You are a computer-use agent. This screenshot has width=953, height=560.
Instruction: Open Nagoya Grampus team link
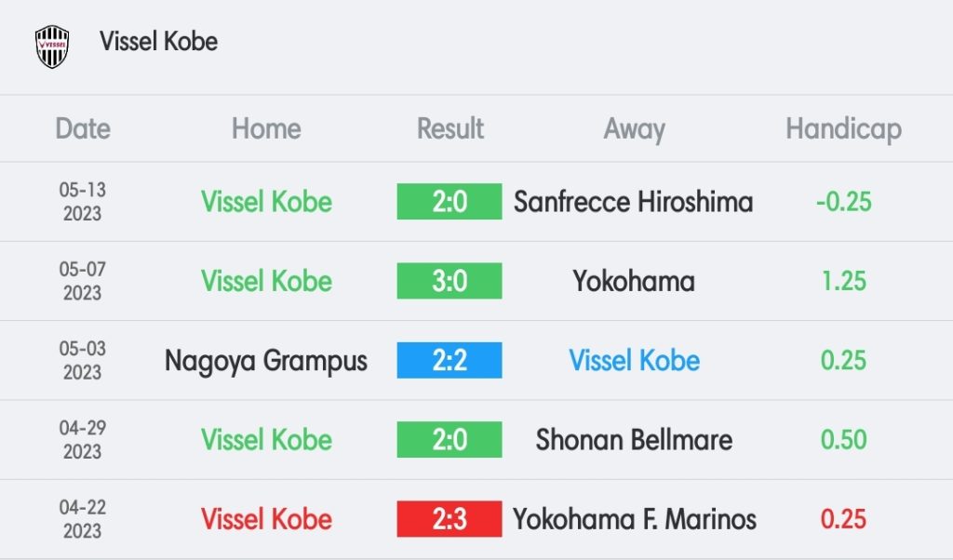coord(266,361)
